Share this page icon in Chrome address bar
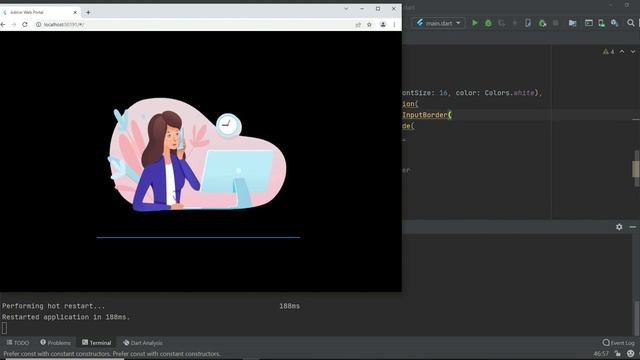 click(x=358, y=24)
